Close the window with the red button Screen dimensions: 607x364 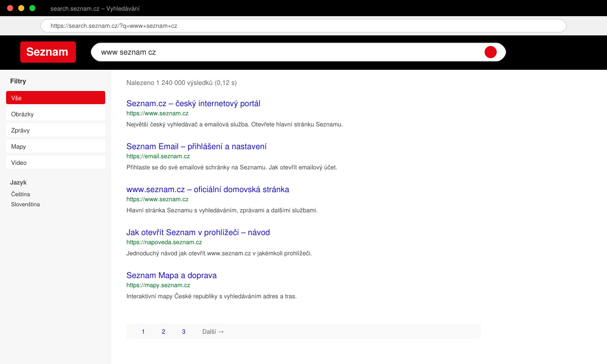coord(10,8)
